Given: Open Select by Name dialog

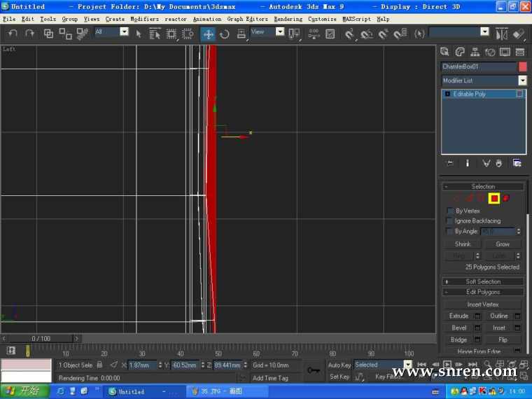Looking at the screenshot, I should [155, 34].
